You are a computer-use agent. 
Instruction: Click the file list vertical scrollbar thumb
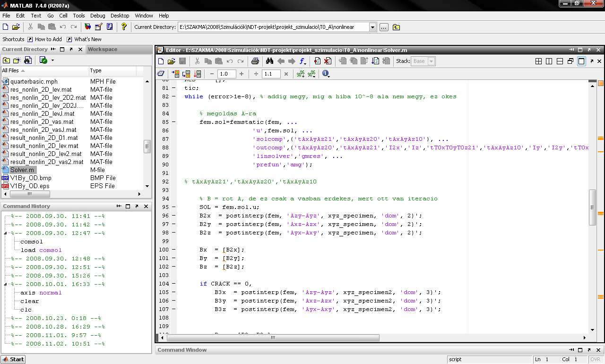pos(147,146)
